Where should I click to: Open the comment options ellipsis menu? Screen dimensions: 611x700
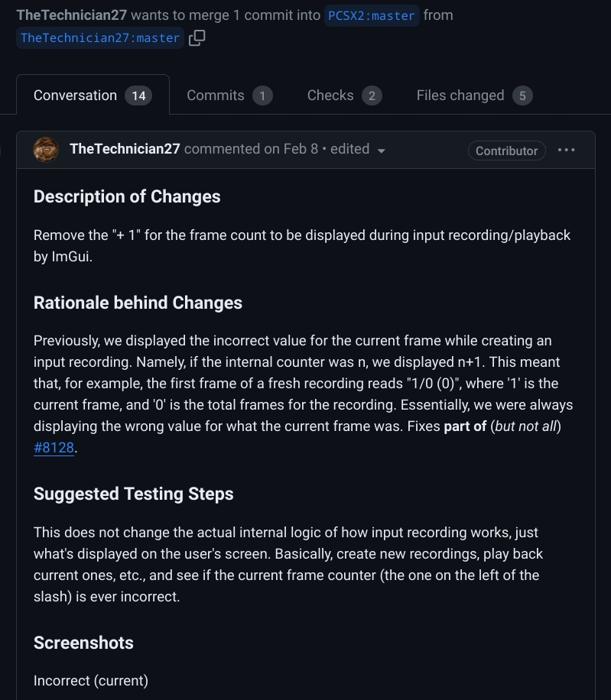[x=567, y=150]
